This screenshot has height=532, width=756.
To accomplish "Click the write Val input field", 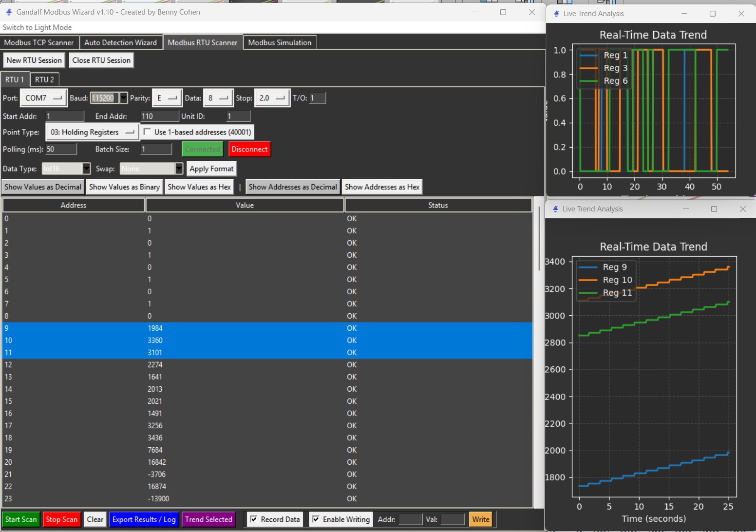I will coord(453,519).
